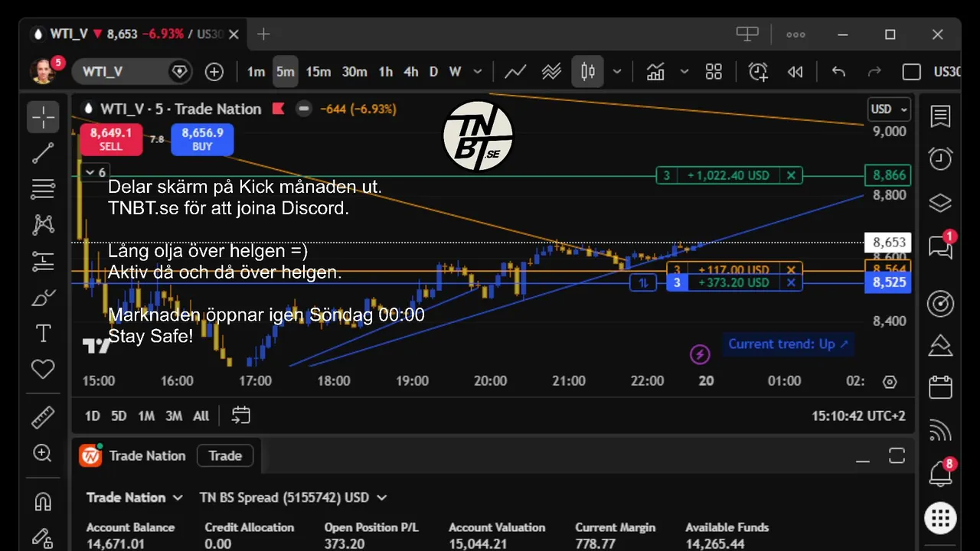Screen dimensions: 980x551
Task: Toggle magnet mode in left toolbar
Action: click(x=44, y=501)
